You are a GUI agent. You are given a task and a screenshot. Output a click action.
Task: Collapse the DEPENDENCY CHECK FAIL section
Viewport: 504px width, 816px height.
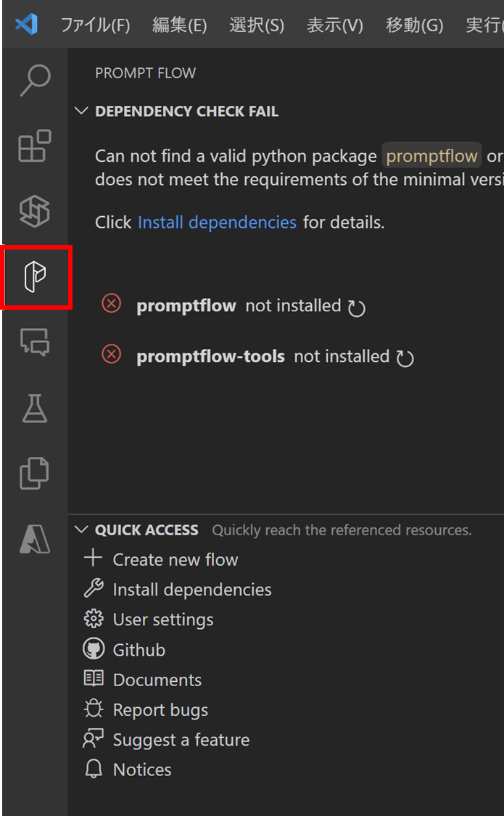click(x=81, y=112)
